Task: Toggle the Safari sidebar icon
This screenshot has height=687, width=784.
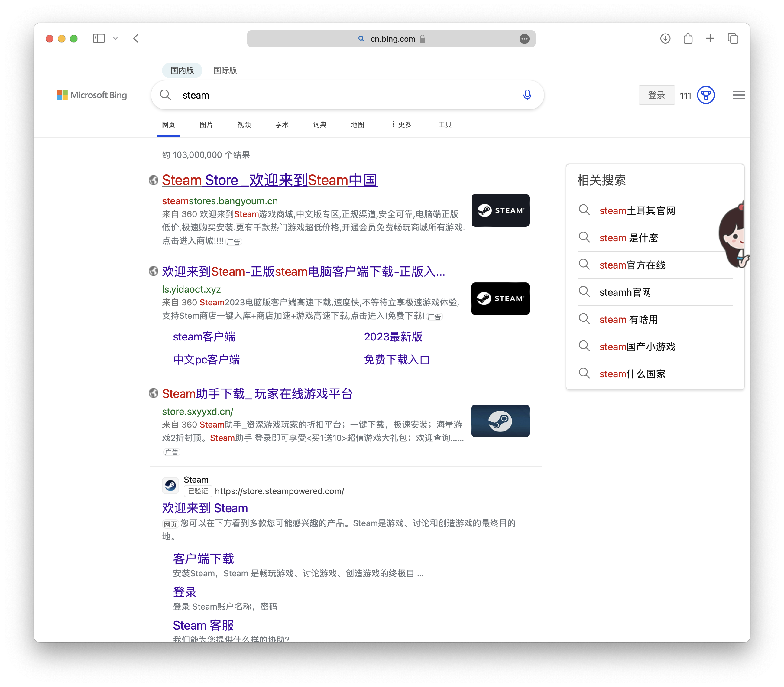Action: [99, 38]
